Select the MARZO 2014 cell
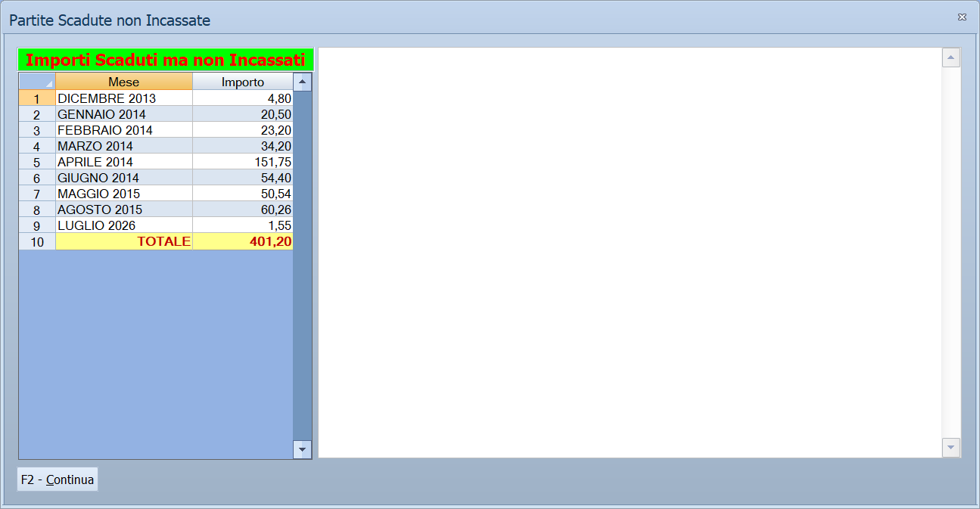 pyautogui.click(x=124, y=146)
